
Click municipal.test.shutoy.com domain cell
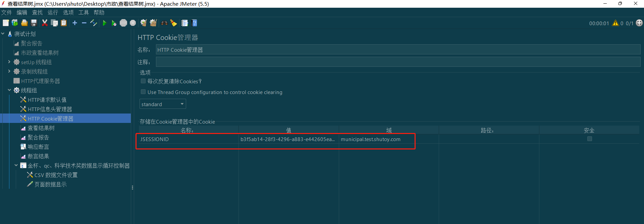pos(389,139)
